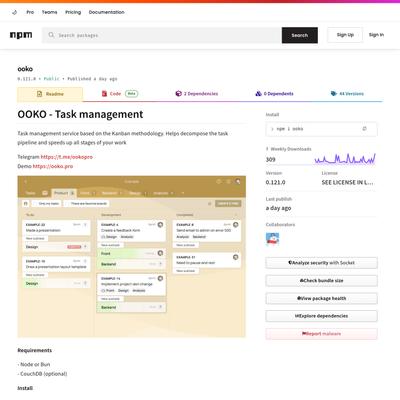Image resolution: width=400 pixels, height=400 pixels.
Task: Click the '- CouchDB (optional)' line
Action: point(42,374)
